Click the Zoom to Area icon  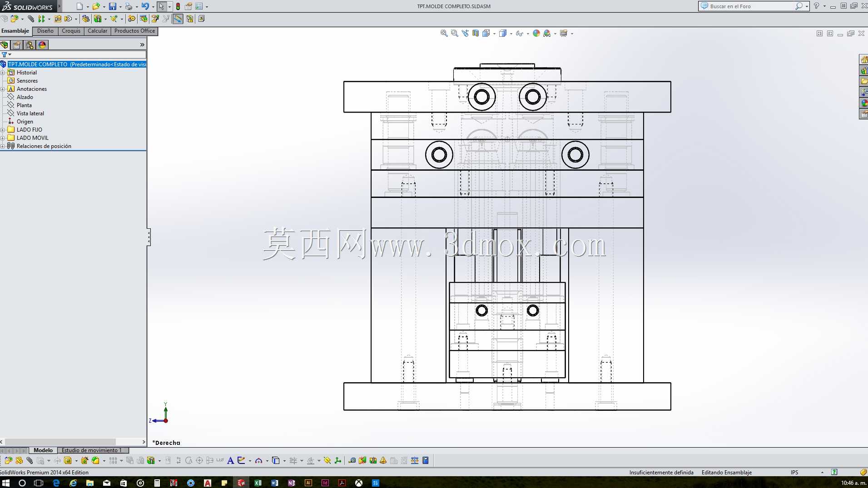coord(455,33)
